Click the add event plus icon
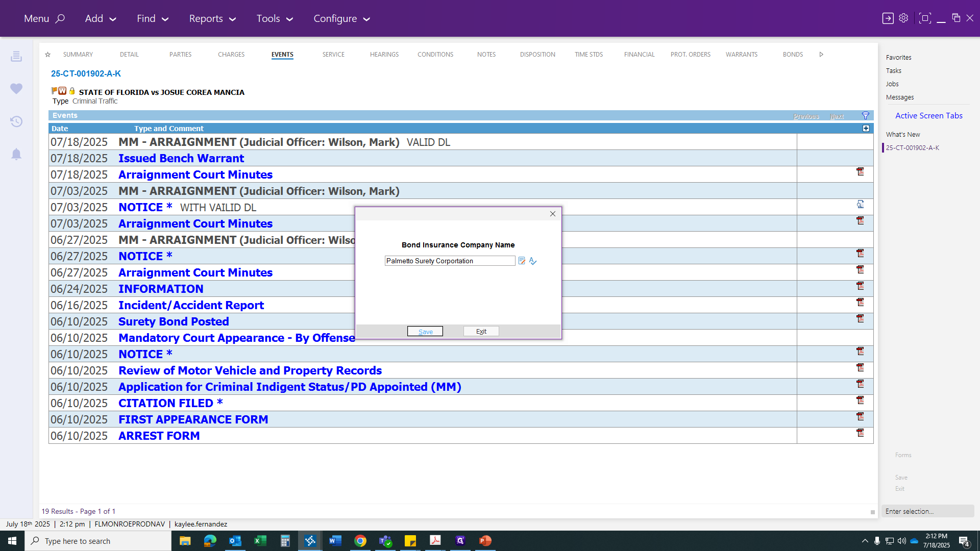This screenshot has height=551, width=980. (x=866, y=129)
